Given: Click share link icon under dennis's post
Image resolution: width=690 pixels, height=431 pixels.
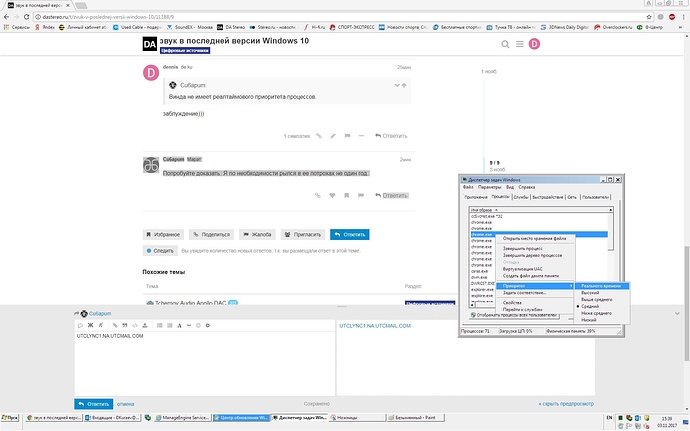Looking at the screenshot, I should pos(319,136).
